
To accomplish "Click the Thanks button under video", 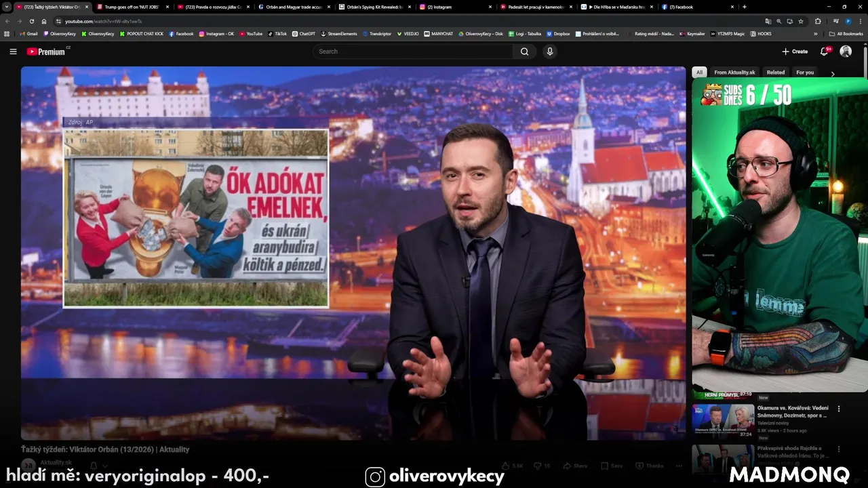I will (650, 466).
